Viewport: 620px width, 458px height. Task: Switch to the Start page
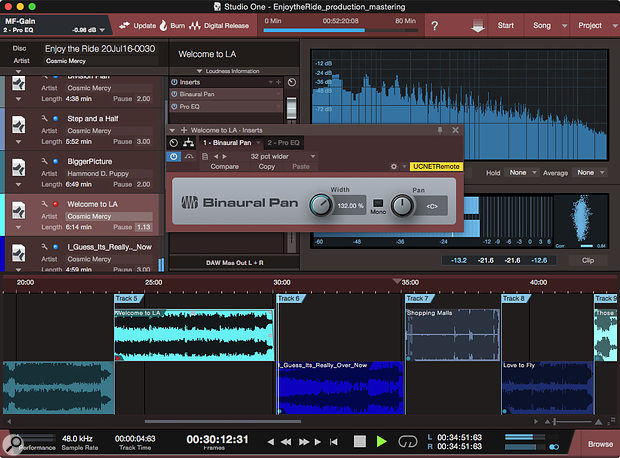[x=505, y=25]
